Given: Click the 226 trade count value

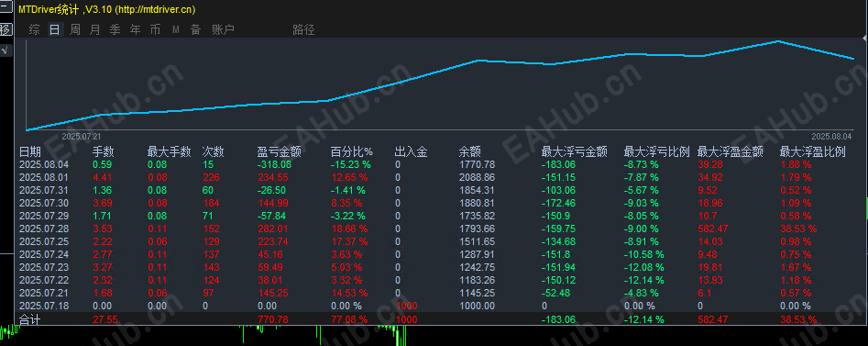Looking at the screenshot, I should [x=211, y=177].
